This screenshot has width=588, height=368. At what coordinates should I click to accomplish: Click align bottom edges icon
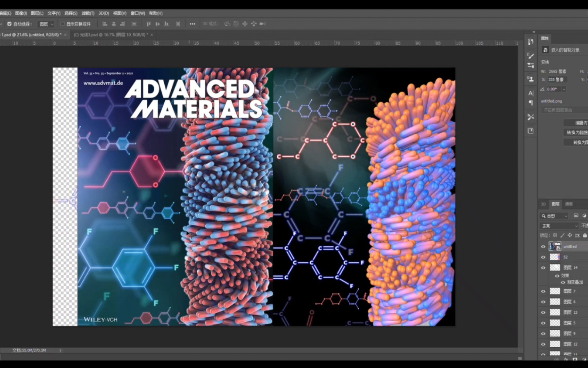pyautogui.click(x=166, y=24)
